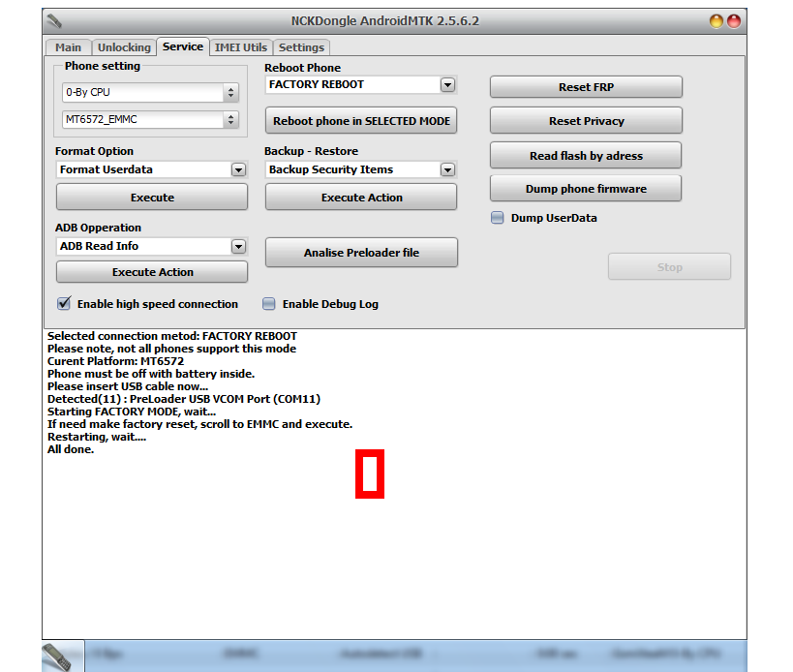Screen dimensions: 793x672
Task: Click log line 'Selected connection metod: FACTORY REBOOT'
Action: 172,336
